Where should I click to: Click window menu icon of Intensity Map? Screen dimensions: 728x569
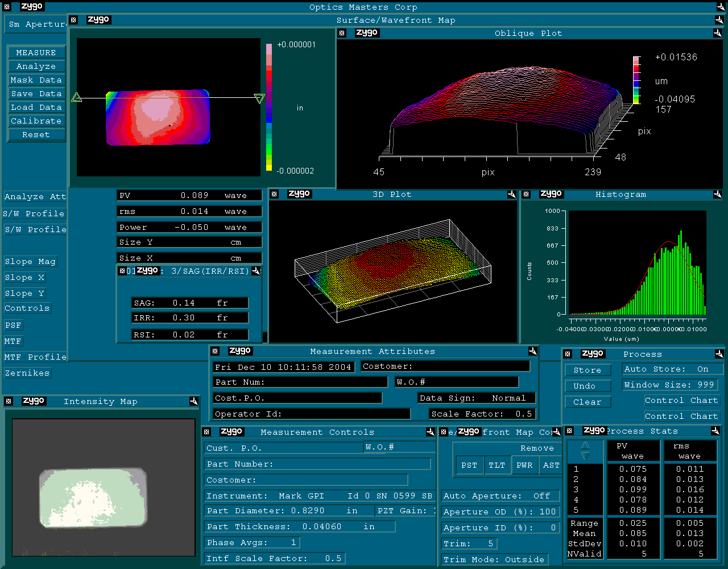[x=9, y=401]
